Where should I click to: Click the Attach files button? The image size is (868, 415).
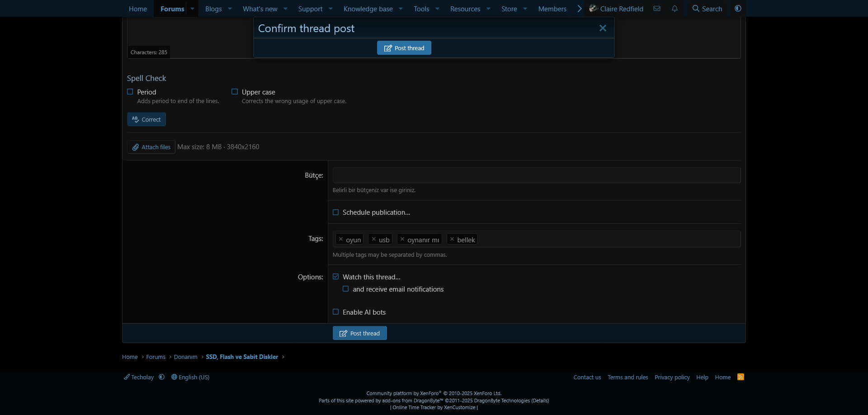[151, 147]
